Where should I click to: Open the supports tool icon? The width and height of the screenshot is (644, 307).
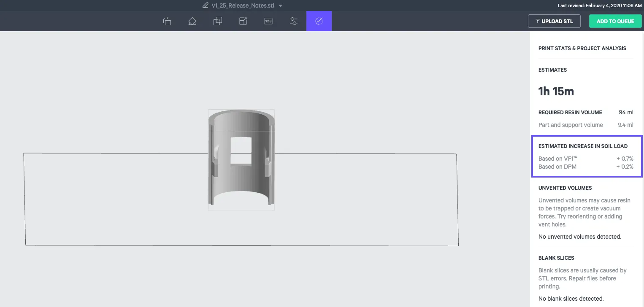pyautogui.click(x=192, y=21)
